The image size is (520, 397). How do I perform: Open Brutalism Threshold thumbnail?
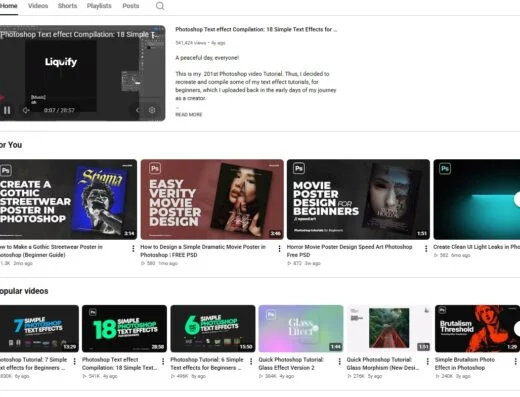pyautogui.click(x=477, y=329)
